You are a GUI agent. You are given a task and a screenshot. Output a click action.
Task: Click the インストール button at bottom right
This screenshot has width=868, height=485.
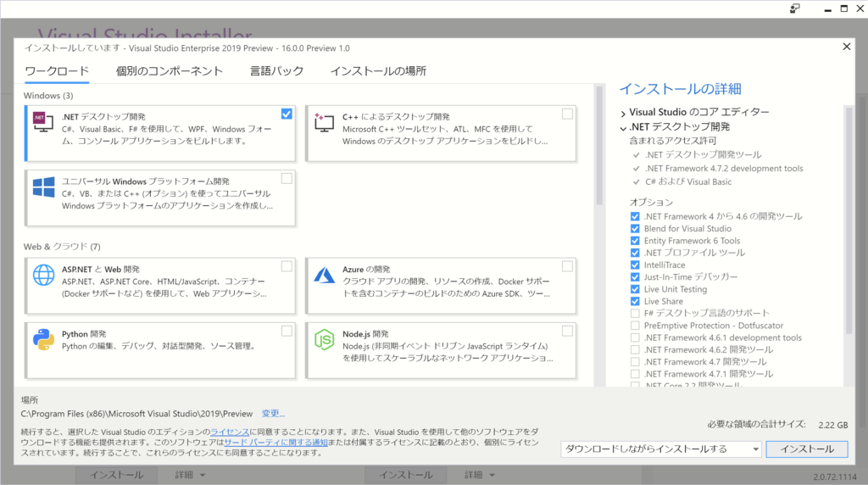[807, 449]
